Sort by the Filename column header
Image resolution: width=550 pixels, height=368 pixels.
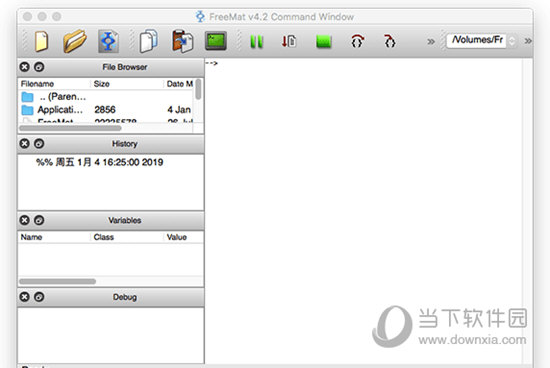[54, 84]
